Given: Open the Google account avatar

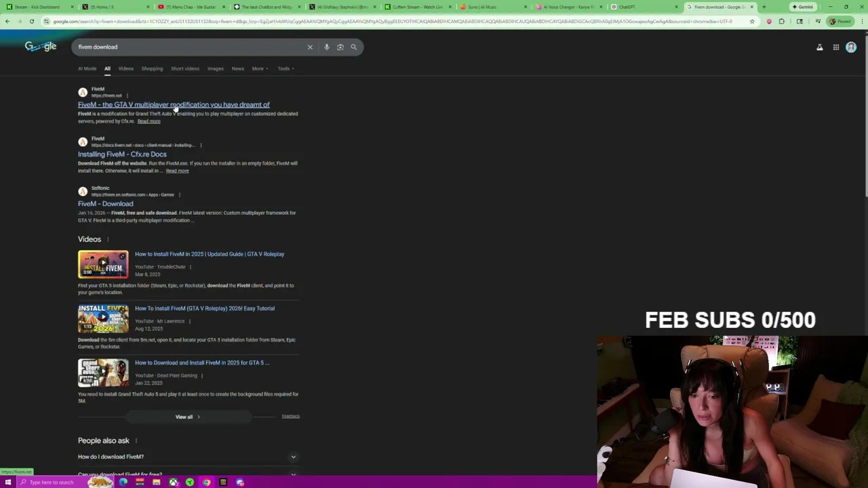Looking at the screenshot, I should tap(851, 47).
